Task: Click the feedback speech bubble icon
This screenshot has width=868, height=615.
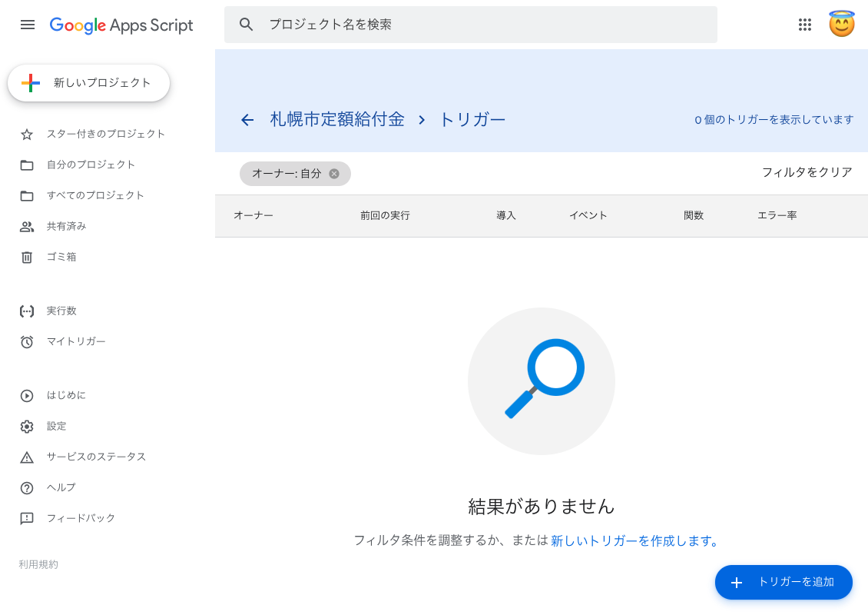Action: pyautogui.click(x=27, y=519)
